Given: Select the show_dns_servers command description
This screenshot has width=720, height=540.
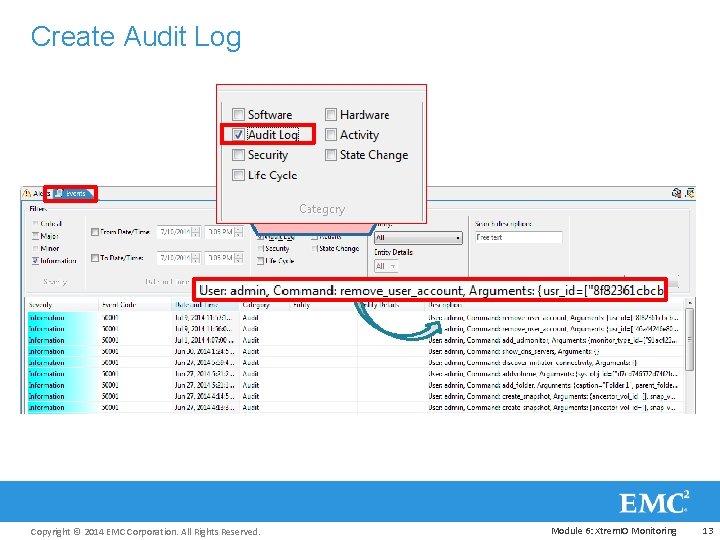Looking at the screenshot, I should pos(514,351).
